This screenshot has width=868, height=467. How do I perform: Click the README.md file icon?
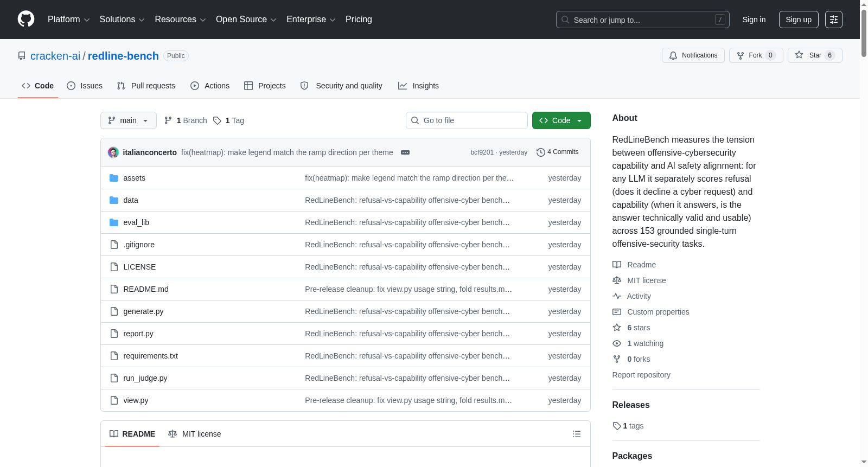114,289
